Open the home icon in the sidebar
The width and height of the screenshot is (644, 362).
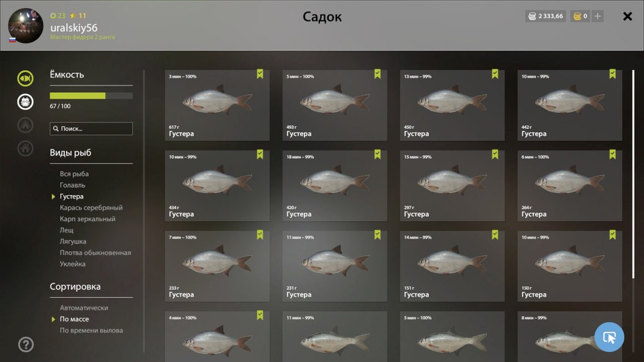click(x=25, y=148)
